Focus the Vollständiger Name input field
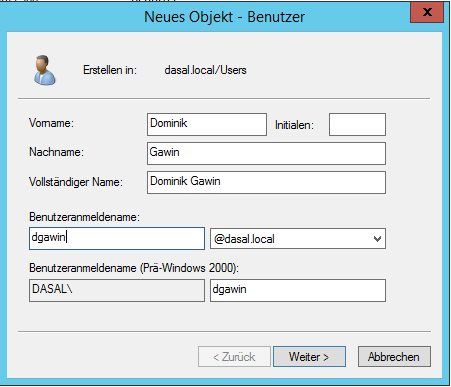The height and width of the screenshot is (387, 451). [x=266, y=182]
